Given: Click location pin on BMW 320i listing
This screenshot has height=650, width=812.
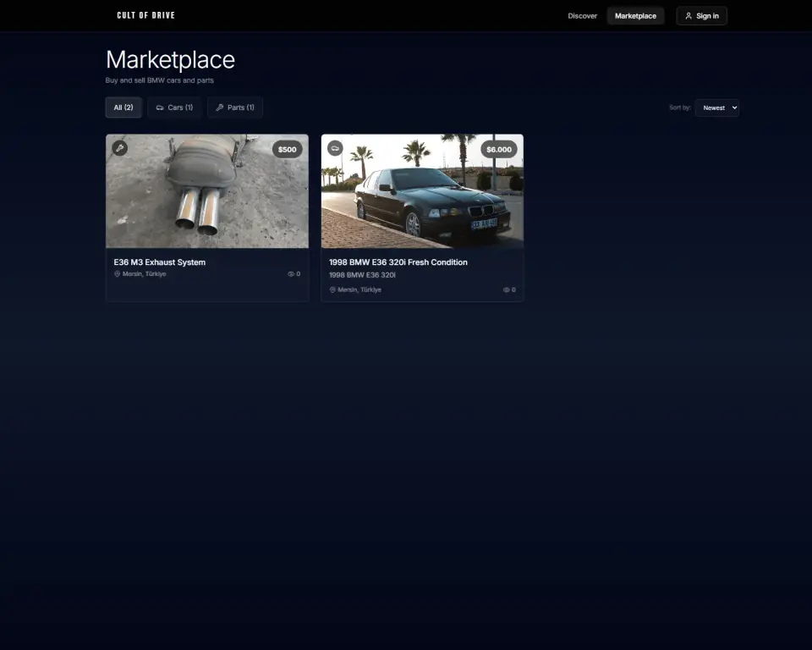Looking at the screenshot, I should 332,289.
